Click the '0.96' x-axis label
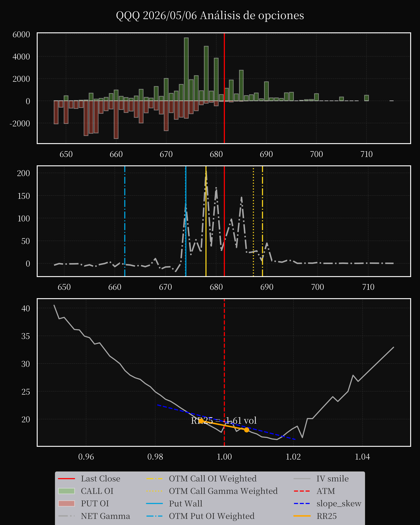The width and height of the screenshot is (420, 525). (x=86, y=457)
